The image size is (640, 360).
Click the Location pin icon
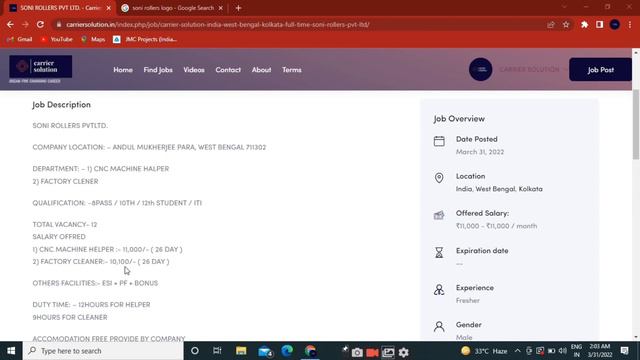tap(439, 178)
